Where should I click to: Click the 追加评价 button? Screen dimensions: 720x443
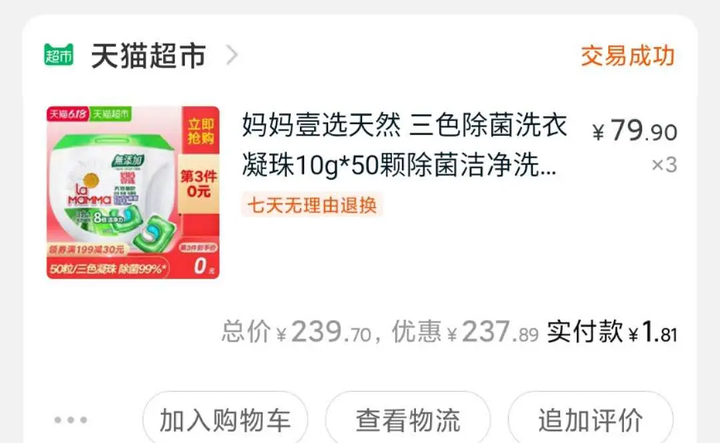(591, 420)
